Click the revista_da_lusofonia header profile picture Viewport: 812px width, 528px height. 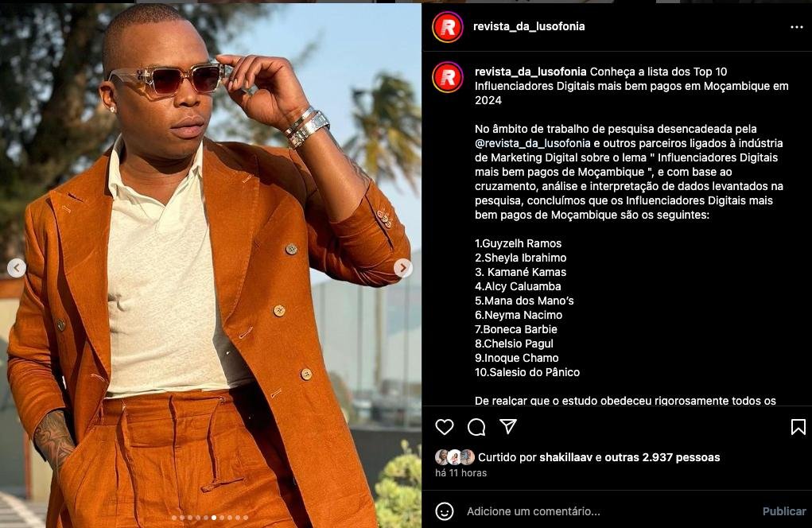448,27
